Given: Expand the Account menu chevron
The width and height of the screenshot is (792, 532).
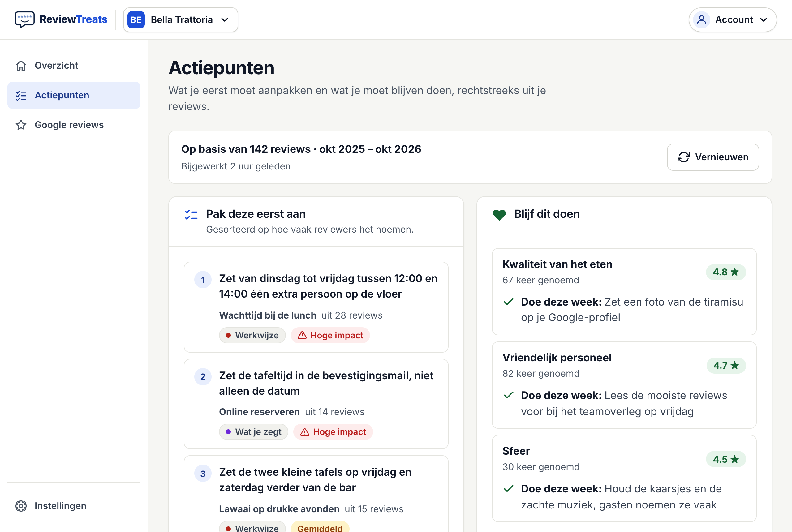Looking at the screenshot, I should point(764,20).
